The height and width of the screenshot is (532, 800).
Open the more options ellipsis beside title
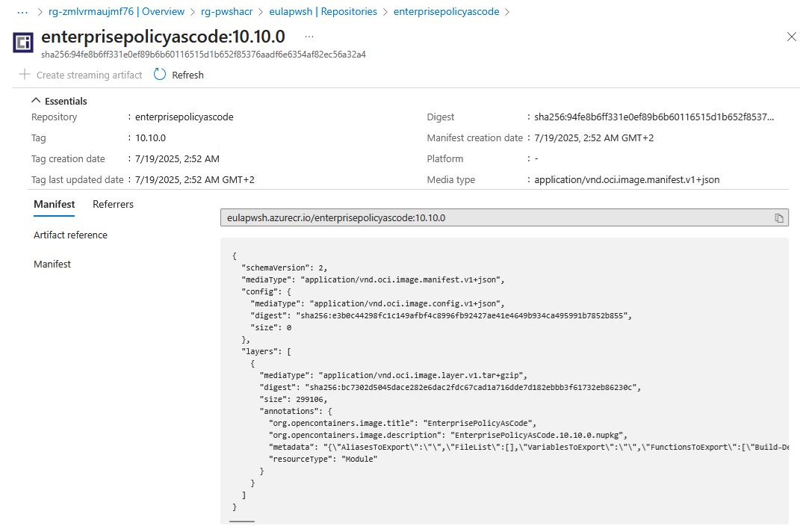309,37
